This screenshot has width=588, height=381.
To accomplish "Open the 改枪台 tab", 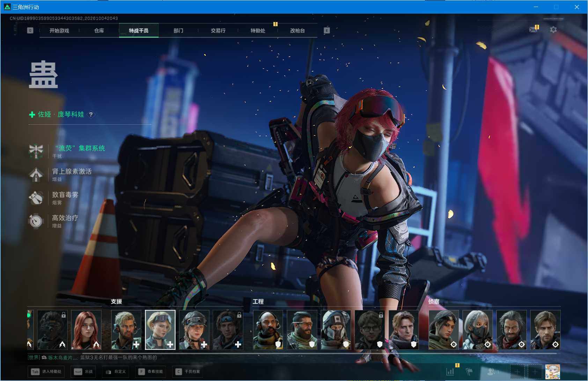I will (x=297, y=31).
